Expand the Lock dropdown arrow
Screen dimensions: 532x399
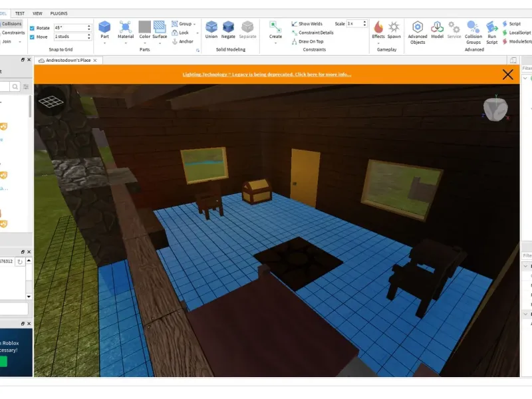point(198,33)
